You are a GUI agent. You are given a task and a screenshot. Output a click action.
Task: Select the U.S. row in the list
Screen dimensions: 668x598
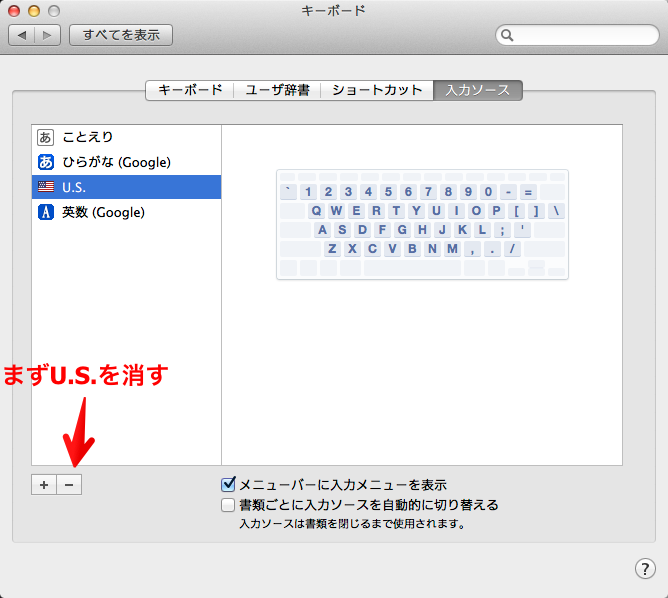[x=127, y=187]
